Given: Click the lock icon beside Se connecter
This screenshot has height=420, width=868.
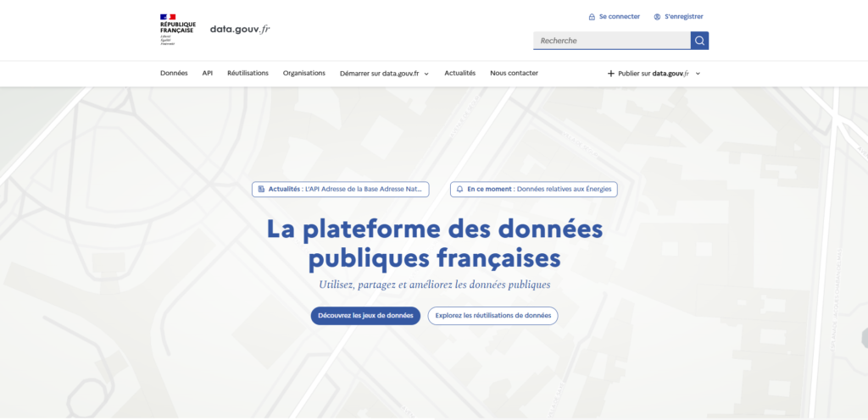Looking at the screenshot, I should (x=592, y=17).
